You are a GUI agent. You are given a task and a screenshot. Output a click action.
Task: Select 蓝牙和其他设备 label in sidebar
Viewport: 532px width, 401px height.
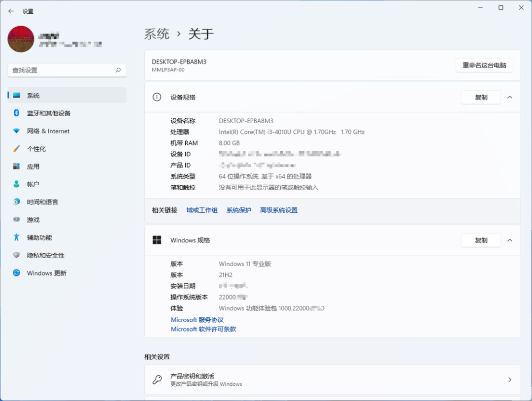click(x=49, y=113)
